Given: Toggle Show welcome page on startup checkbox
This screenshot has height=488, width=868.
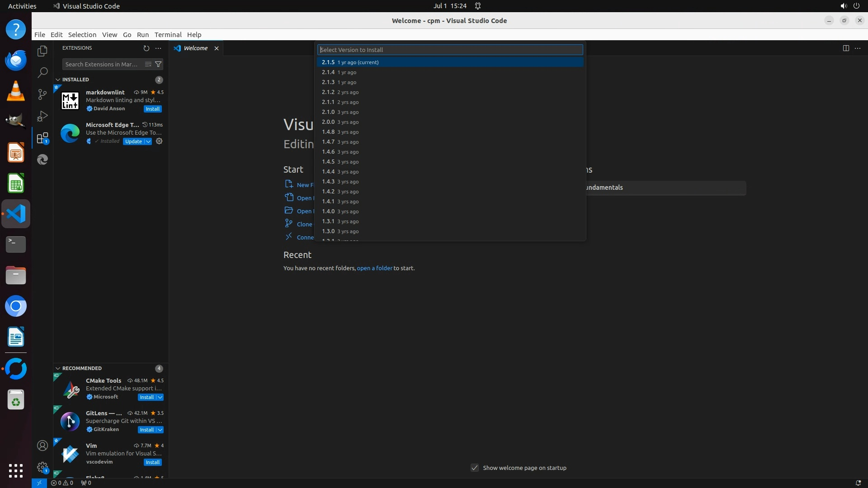Looking at the screenshot, I should click(x=475, y=468).
